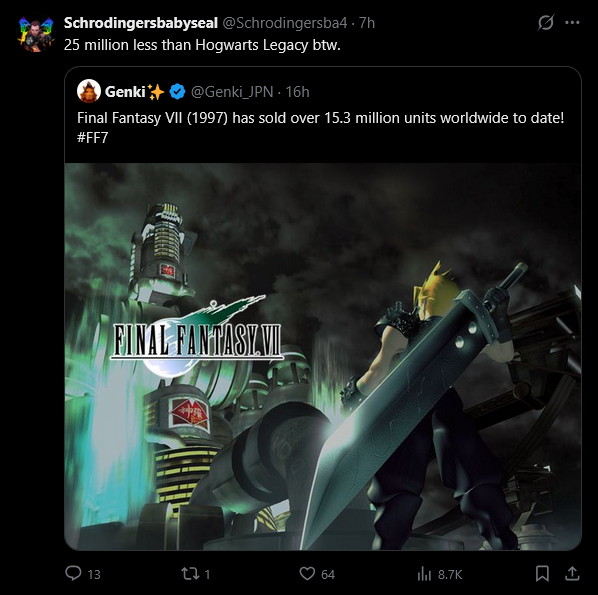This screenshot has width=598, height=595.
Task: Bookmark this tweet
Action: click(x=542, y=573)
